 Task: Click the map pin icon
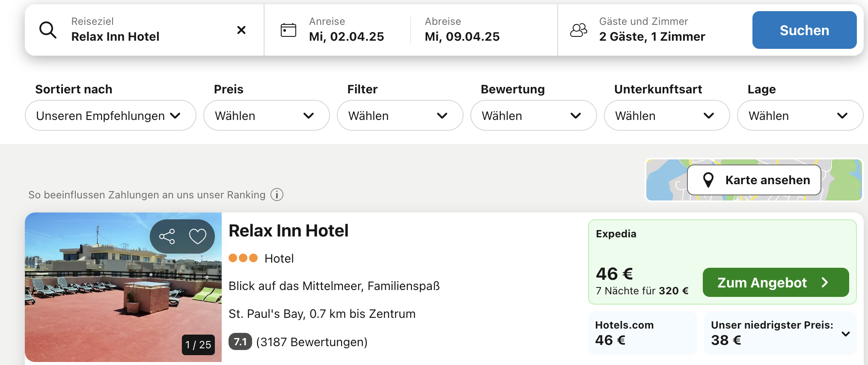(x=708, y=180)
